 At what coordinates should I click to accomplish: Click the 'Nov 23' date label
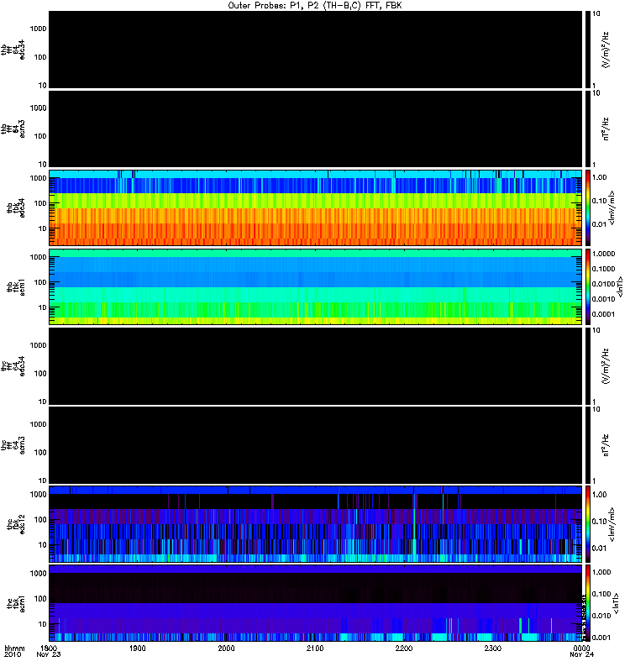click(49, 654)
